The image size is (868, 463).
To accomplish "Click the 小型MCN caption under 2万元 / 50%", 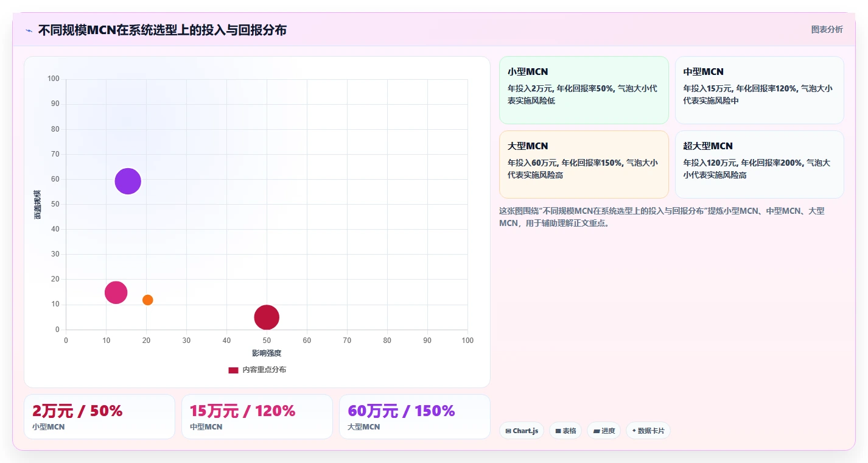I will click(49, 427).
